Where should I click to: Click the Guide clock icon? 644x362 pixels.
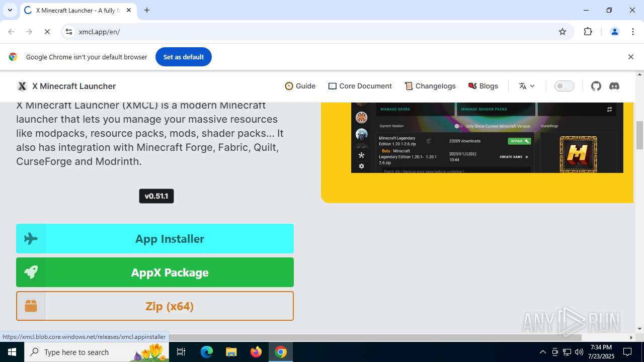289,86
